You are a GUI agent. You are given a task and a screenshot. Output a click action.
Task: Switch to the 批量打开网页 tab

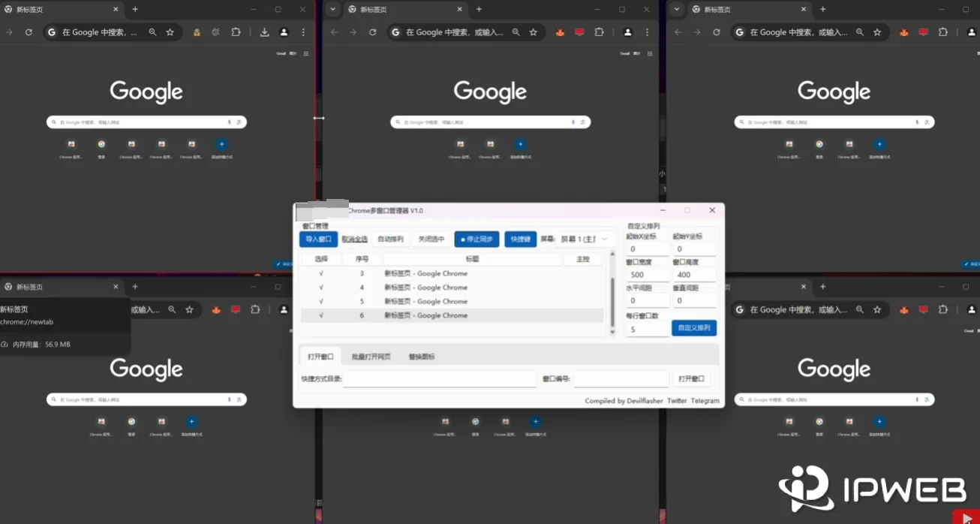(372, 355)
